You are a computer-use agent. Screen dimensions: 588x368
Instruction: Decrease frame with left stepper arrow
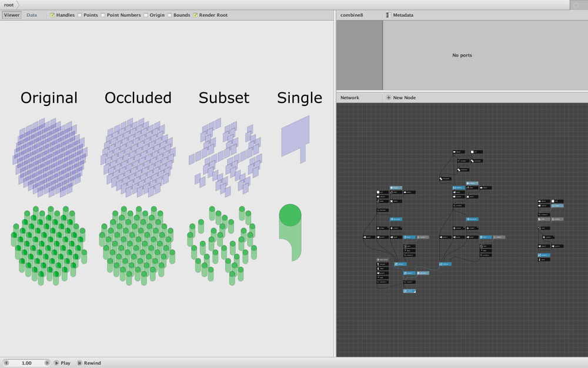pyautogui.click(x=6, y=363)
